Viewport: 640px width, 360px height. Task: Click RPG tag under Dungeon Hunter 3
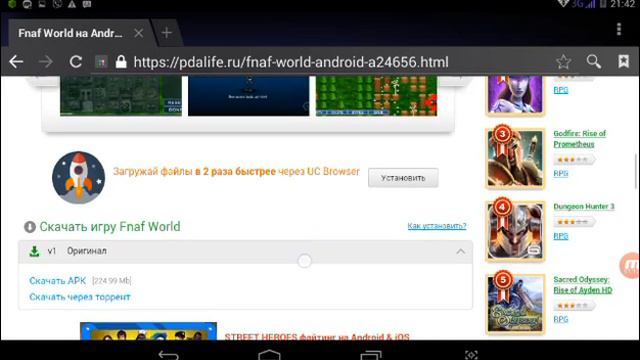(560, 236)
